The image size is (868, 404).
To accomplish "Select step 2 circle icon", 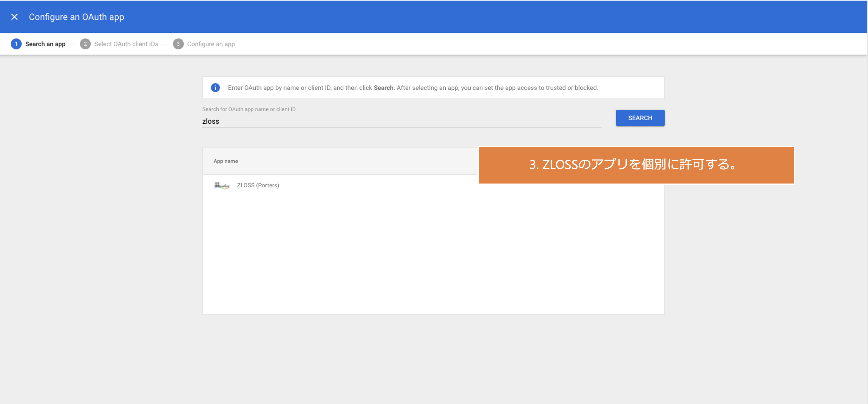I will [x=85, y=44].
